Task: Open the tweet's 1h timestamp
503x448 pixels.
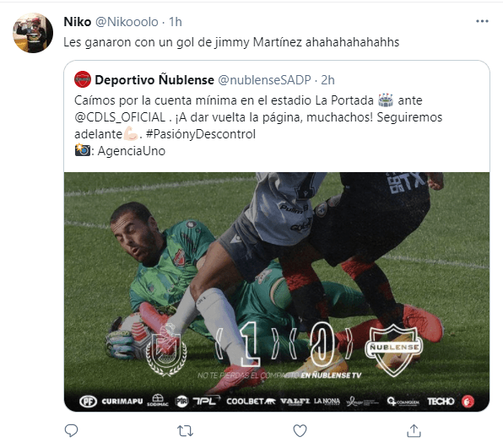Action: coord(176,22)
